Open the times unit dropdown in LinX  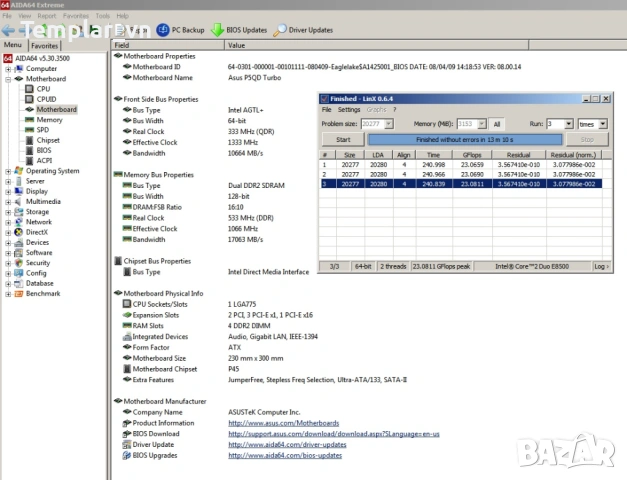pyautogui.click(x=602, y=124)
